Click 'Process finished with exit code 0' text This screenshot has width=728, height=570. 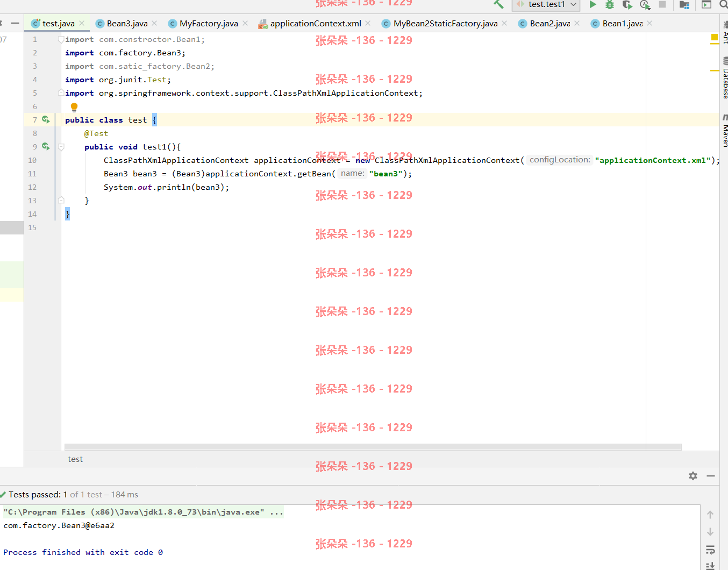[x=83, y=552]
